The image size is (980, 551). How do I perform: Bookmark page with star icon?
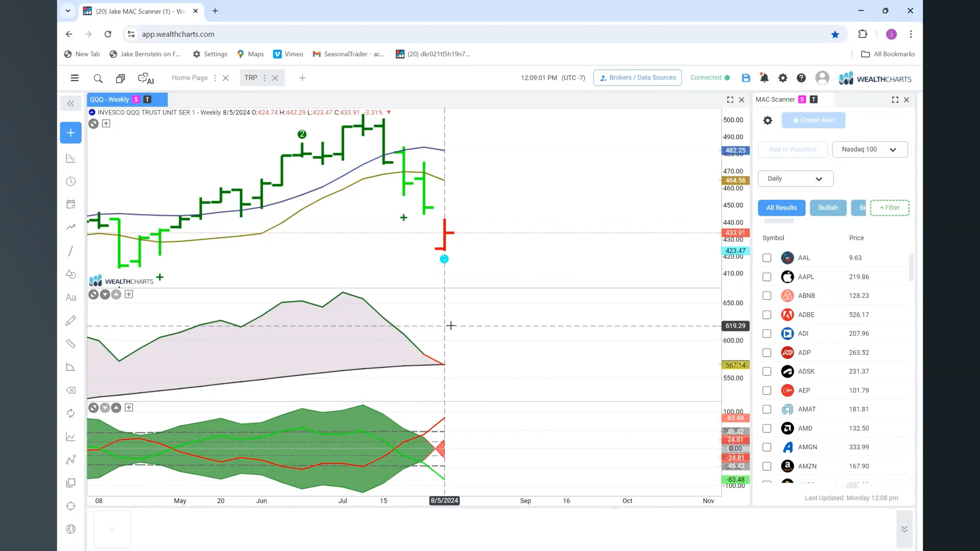(835, 34)
